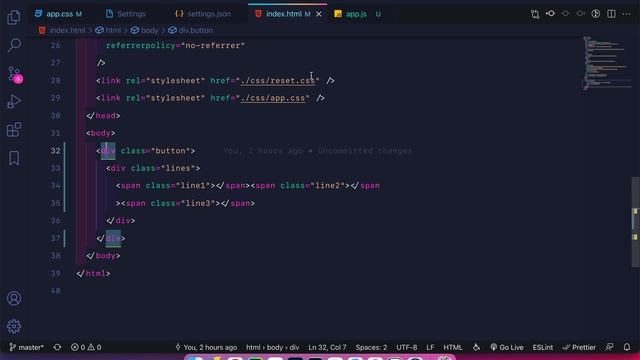Click 'referrerpolicy' attribute on line 26
Viewport: 640px width, 360px height.
click(x=141, y=46)
